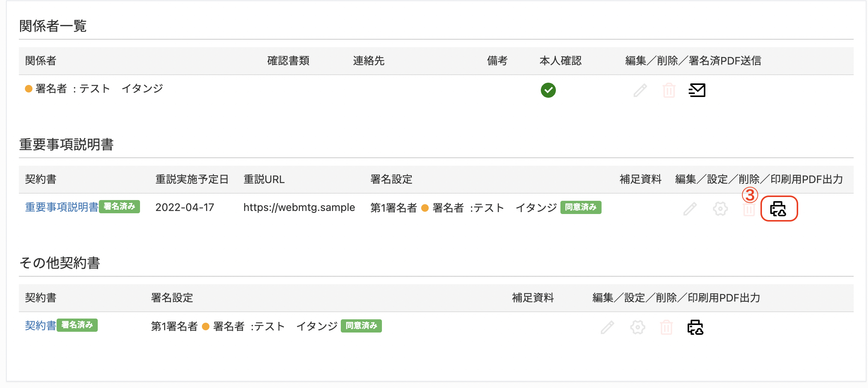Output the print PDF for the 契約書 row

coord(696,327)
